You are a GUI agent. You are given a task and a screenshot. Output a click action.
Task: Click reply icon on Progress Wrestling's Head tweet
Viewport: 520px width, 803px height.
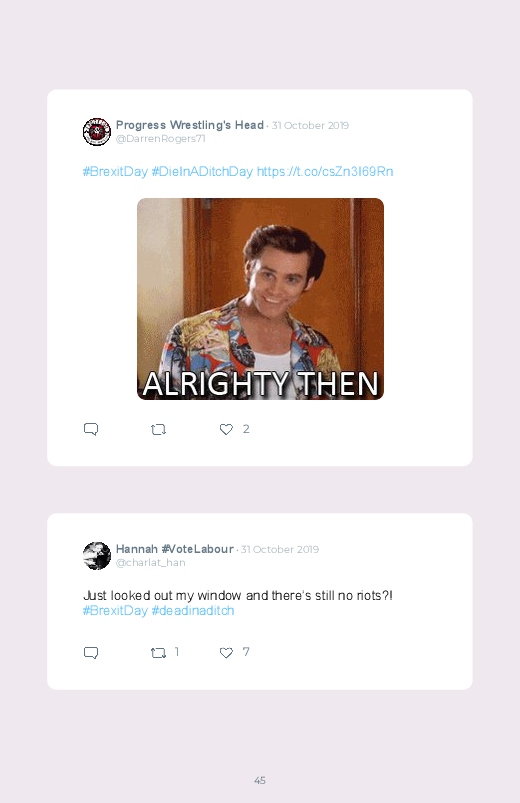[x=91, y=429]
